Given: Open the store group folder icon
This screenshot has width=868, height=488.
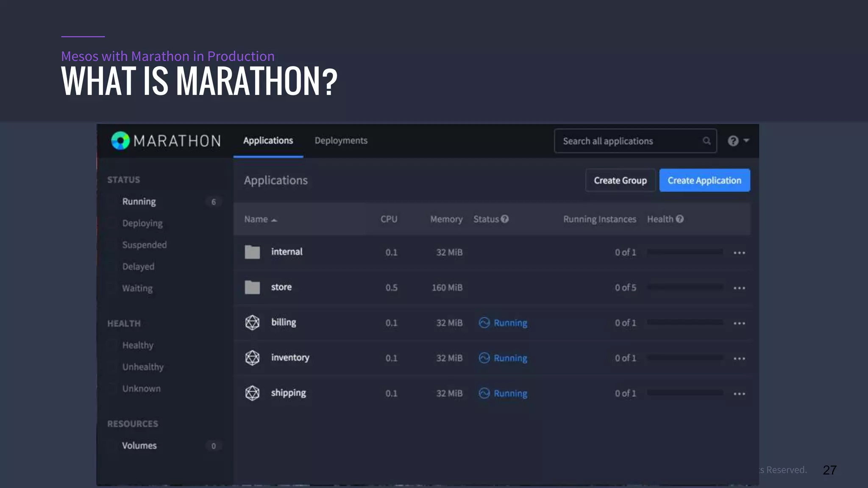Looking at the screenshot, I should [x=252, y=287].
